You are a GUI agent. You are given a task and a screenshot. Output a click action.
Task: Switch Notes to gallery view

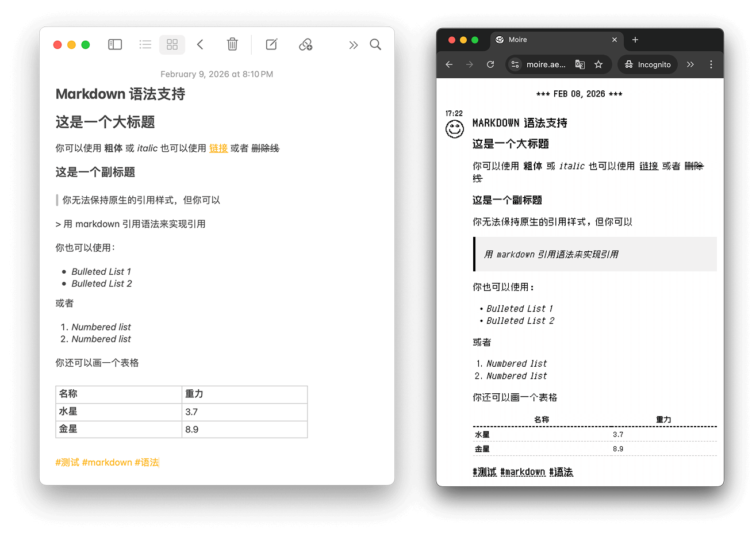click(172, 44)
